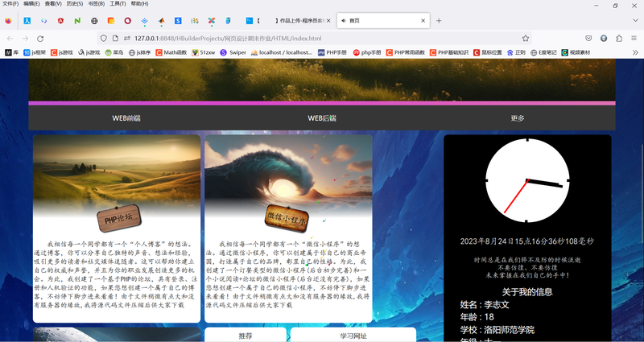Open the Swiper bookmark

point(233,52)
